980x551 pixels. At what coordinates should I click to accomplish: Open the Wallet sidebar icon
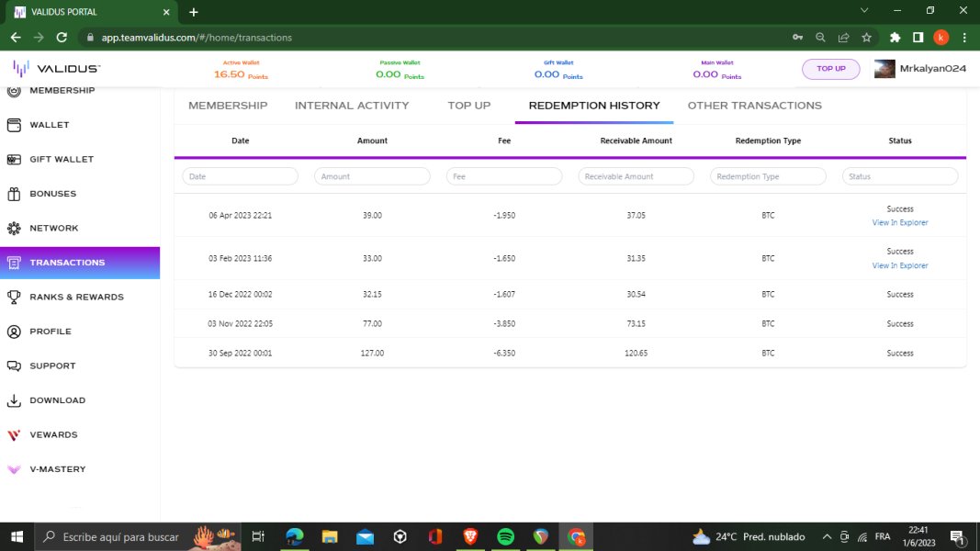click(14, 125)
